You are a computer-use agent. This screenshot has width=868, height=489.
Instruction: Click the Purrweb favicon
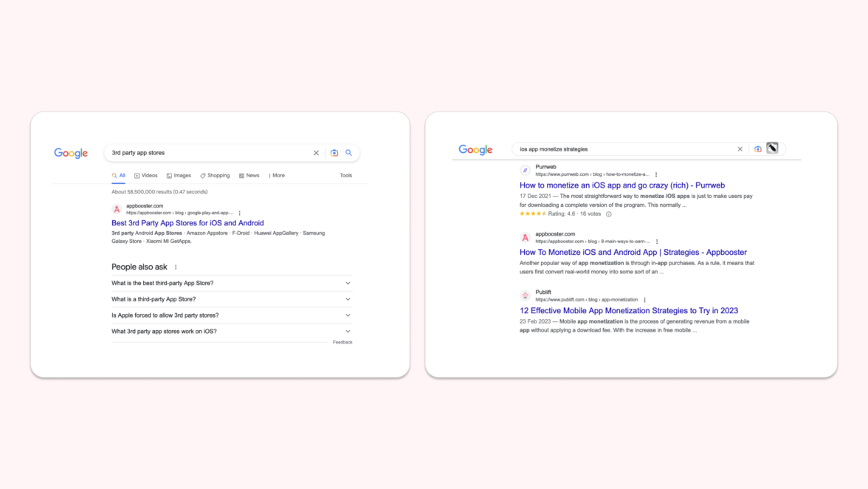point(525,171)
